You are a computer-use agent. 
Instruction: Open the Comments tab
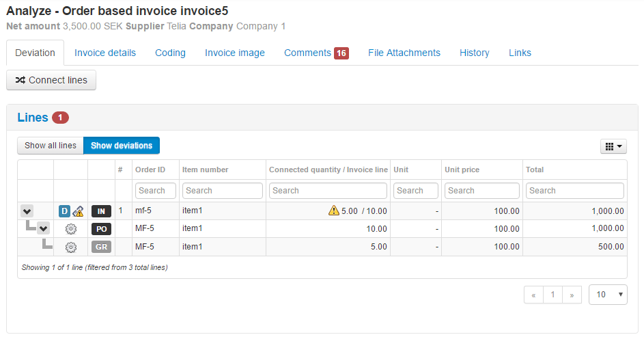click(x=307, y=53)
